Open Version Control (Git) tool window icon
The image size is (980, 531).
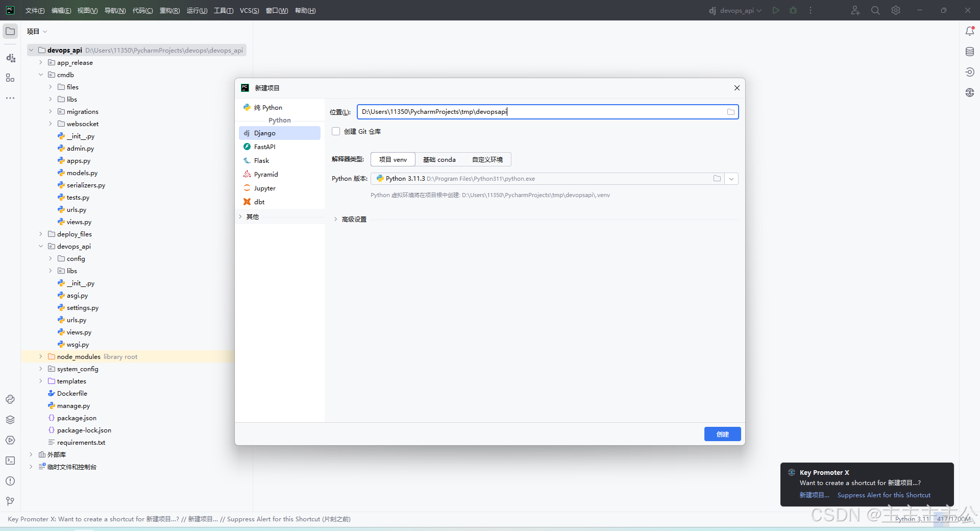[10, 501]
